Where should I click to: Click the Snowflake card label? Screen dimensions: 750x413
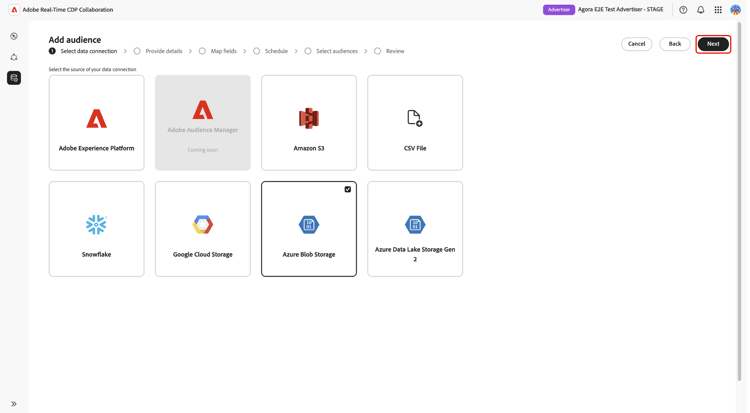96,255
